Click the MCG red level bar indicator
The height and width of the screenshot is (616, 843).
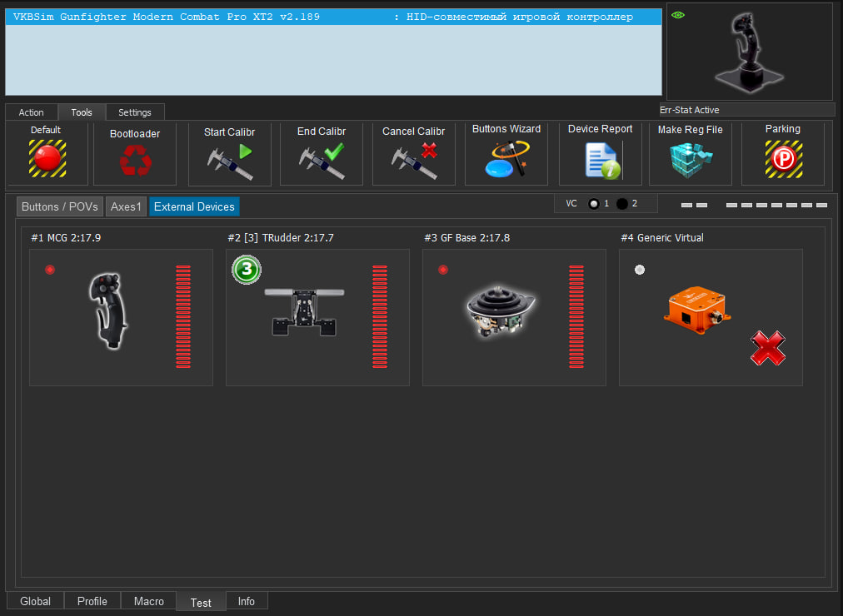pos(183,316)
